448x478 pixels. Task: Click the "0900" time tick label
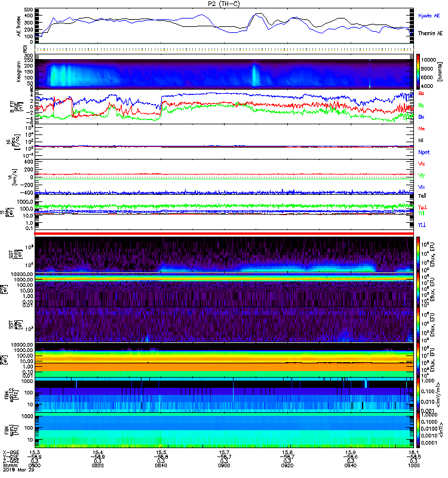pyautogui.click(x=224, y=465)
